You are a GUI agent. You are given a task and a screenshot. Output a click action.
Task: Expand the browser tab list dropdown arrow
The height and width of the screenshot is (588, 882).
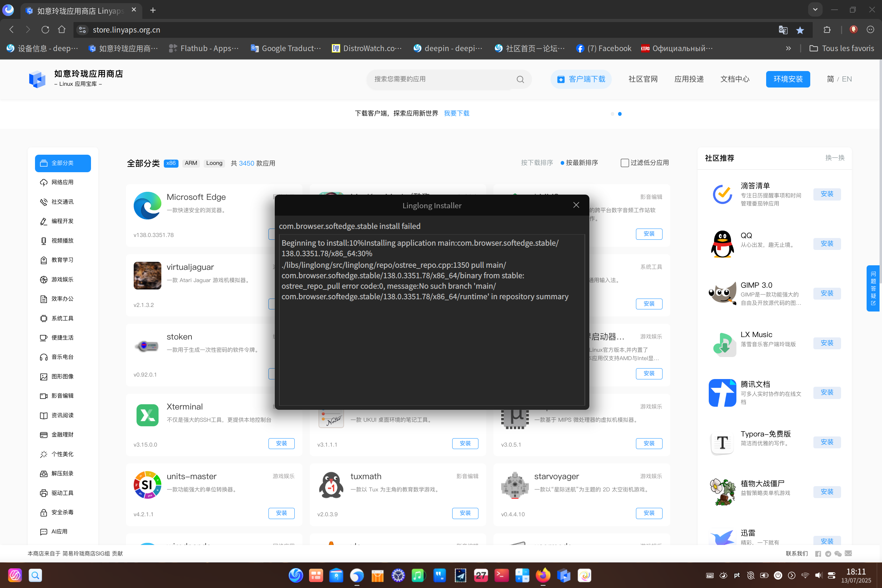coord(815,10)
